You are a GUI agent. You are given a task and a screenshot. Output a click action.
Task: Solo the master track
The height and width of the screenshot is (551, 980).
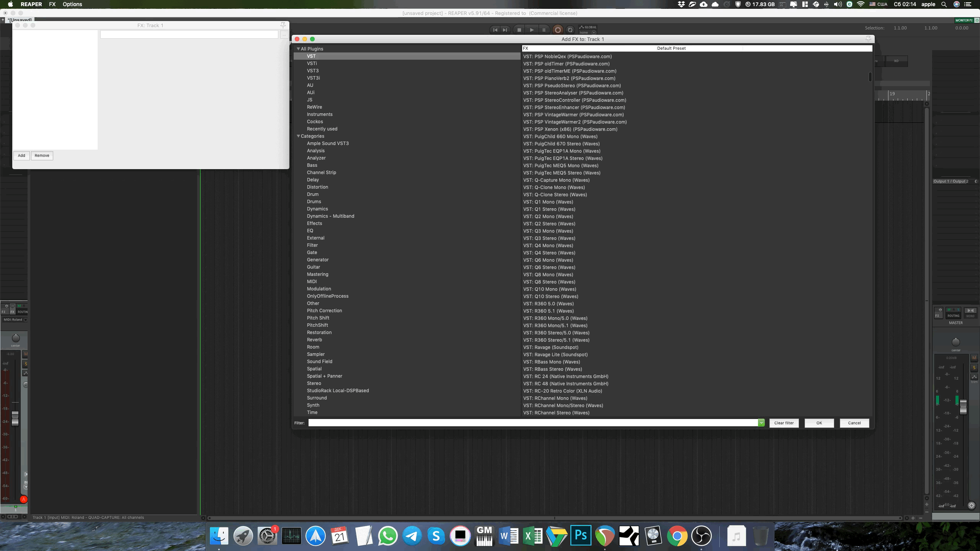974,367
